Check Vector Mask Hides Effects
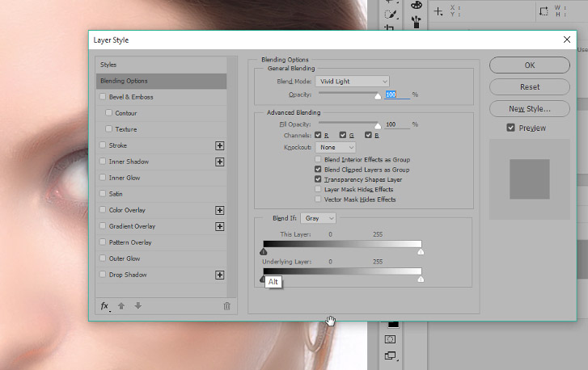Image resolution: width=588 pixels, height=370 pixels. pos(318,200)
